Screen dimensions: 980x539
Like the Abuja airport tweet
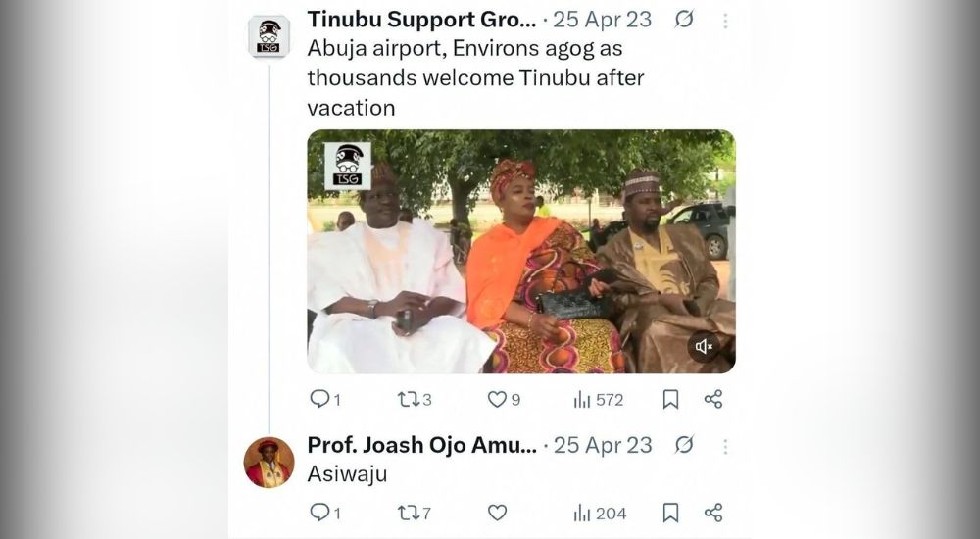[x=498, y=399]
